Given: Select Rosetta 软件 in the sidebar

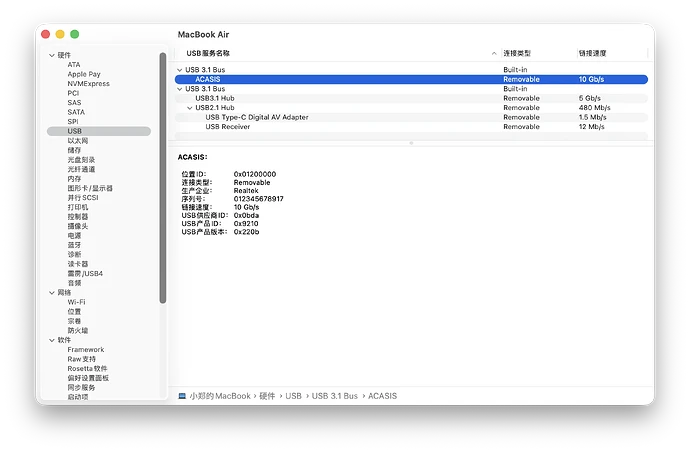Looking at the screenshot, I should coord(88,369).
